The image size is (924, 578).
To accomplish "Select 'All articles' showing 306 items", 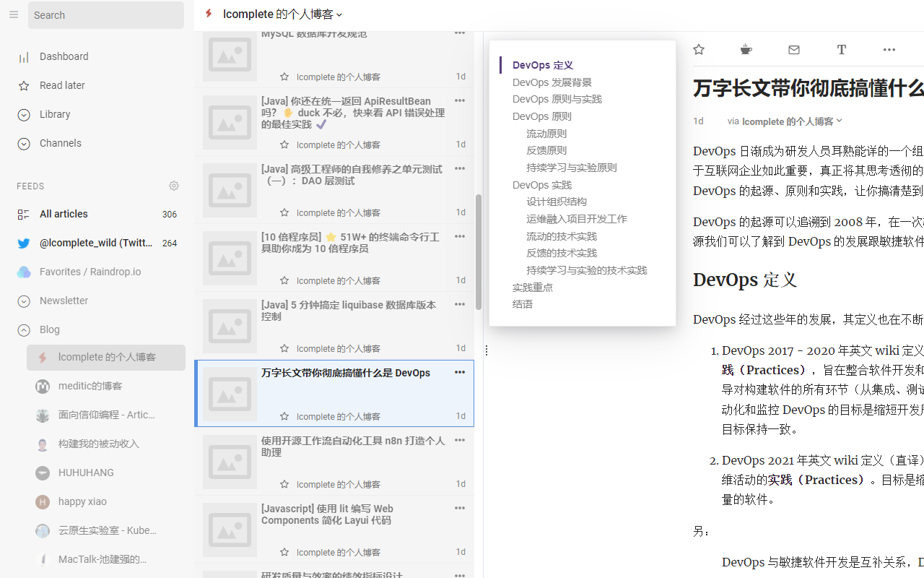I will click(x=64, y=214).
